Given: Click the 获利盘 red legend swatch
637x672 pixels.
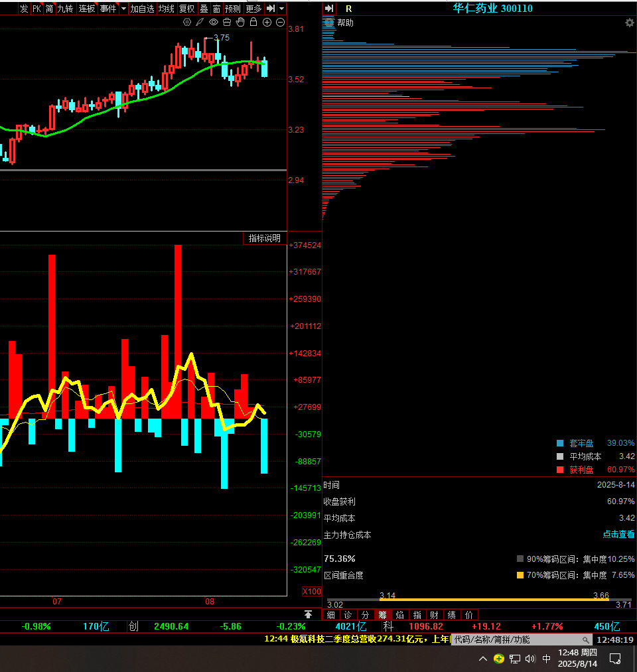Looking at the screenshot, I should (x=560, y=470).
